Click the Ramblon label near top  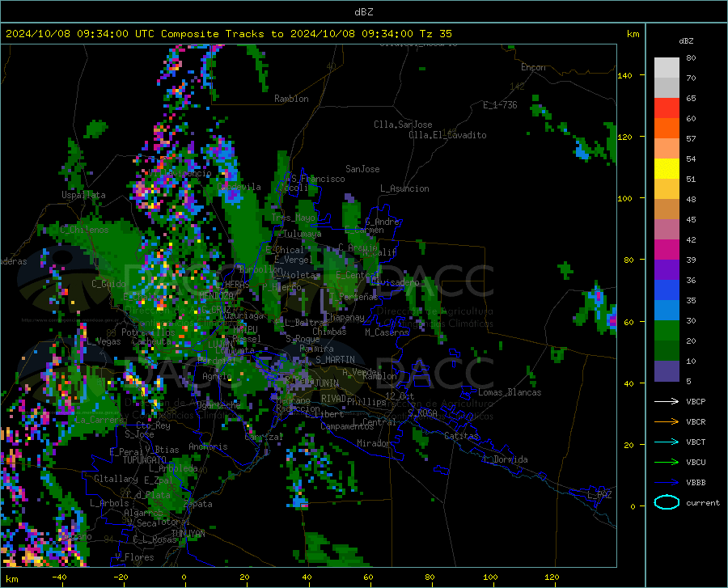click(291, 99)
